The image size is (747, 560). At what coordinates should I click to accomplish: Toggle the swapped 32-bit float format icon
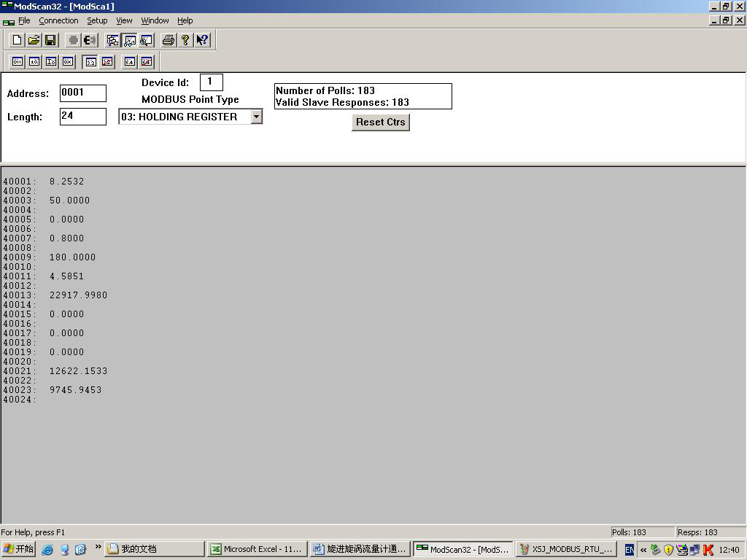point(107,62)
